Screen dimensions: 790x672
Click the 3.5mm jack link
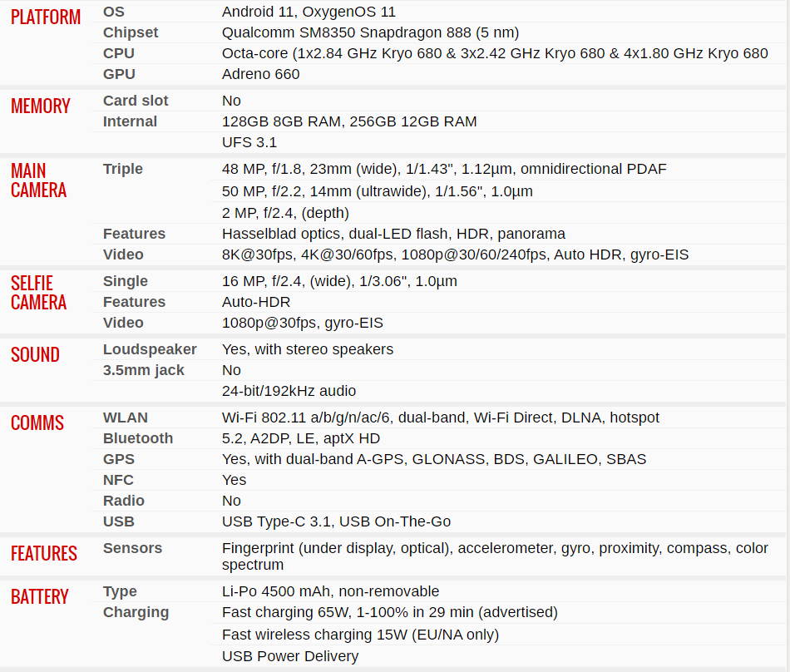pos(144,370)
